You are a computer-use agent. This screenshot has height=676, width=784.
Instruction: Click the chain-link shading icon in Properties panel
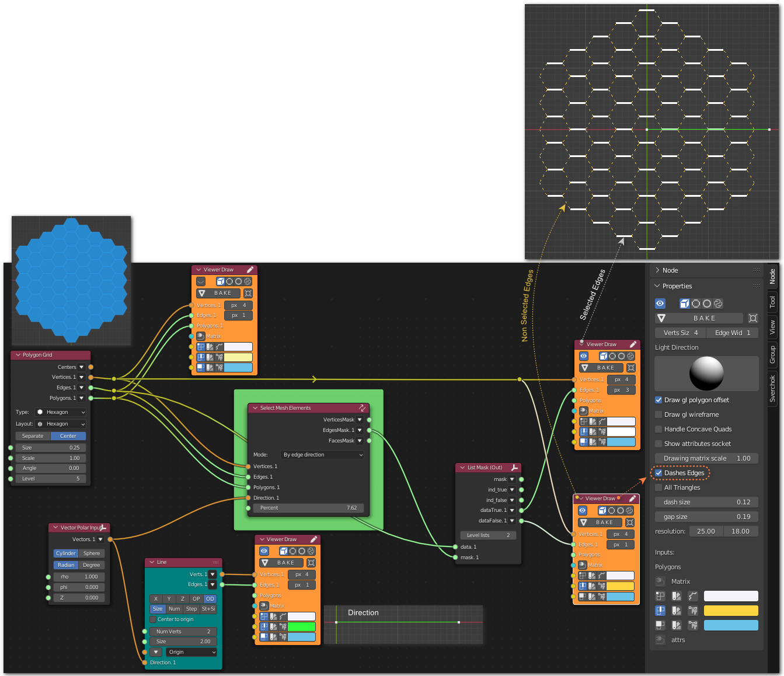[718, 304]
